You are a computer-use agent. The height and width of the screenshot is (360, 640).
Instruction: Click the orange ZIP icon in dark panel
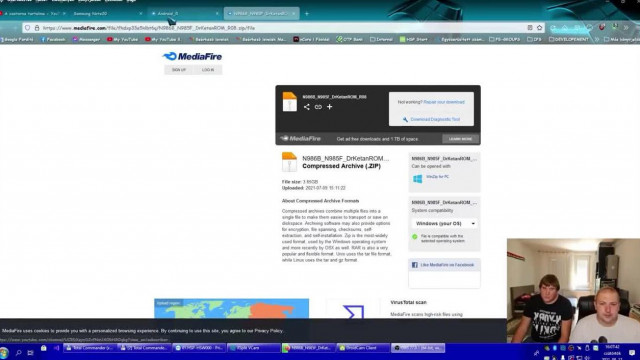click(x=289, y=102)
